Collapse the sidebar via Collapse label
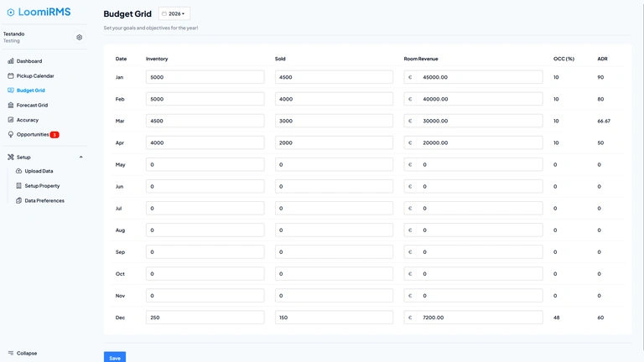The image size is (644, 362). 27,353
